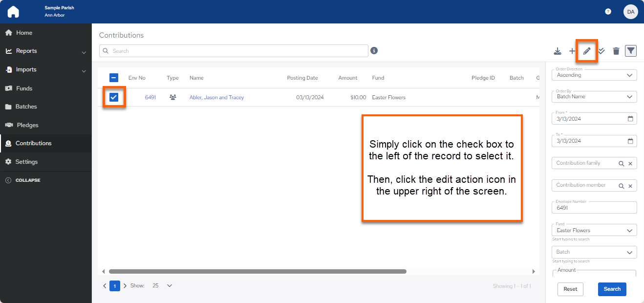Click the Pledge ID column header
Screen dimensions: 644x303
(483, 78)
